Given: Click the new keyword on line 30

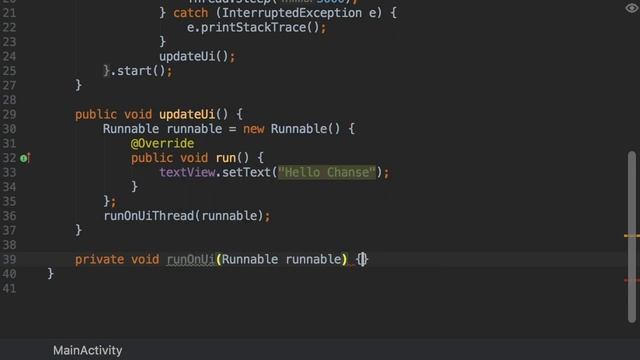Looking at the screenshot, I should point(253,129).
